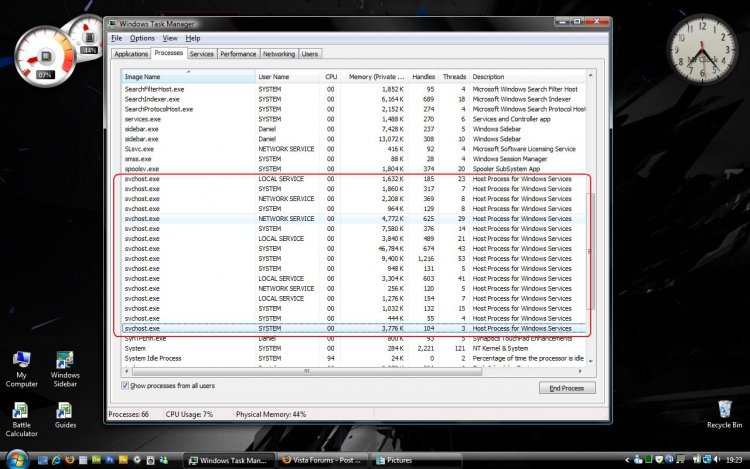This screenshot has height=469, width=750.
Task: Select the SearchIndexer.exe process row
Action: click(354, 99)
